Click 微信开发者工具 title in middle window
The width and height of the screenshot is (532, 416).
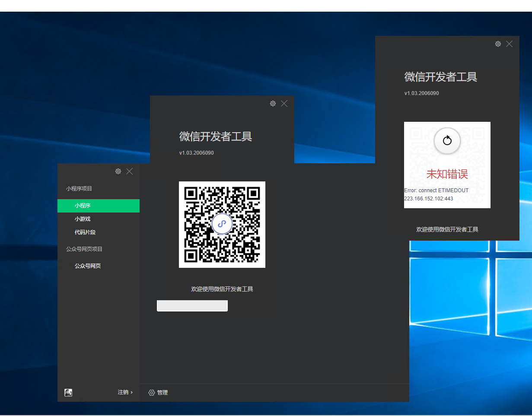coord(216,137)
